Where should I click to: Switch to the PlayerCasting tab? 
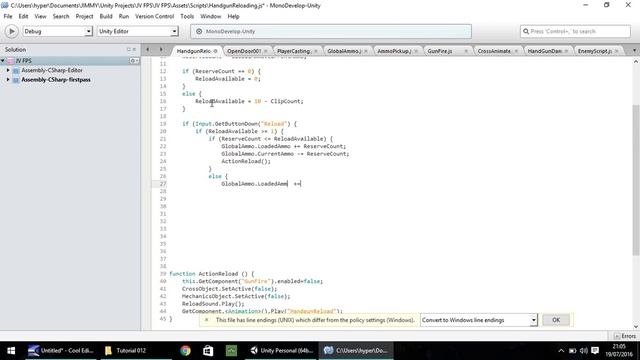click(x=293, y=51)
